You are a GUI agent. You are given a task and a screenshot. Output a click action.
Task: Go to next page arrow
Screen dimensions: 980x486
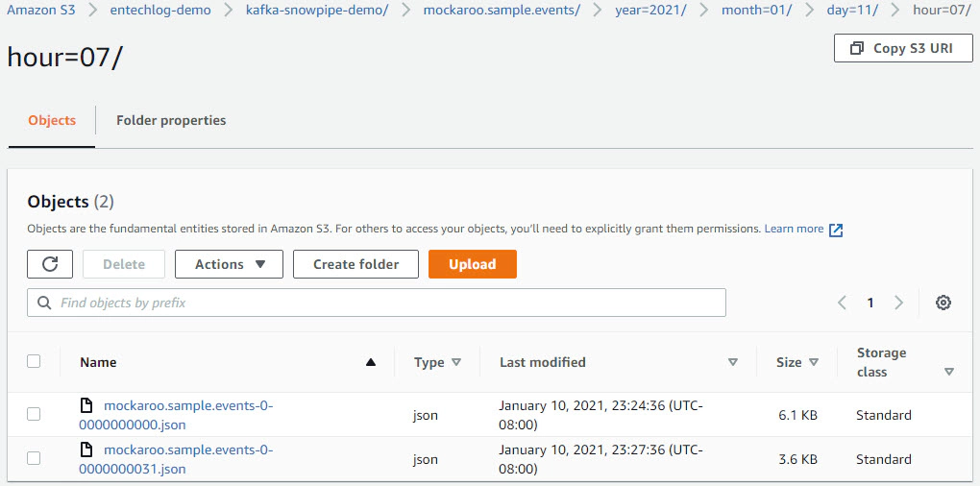(898, 303)
